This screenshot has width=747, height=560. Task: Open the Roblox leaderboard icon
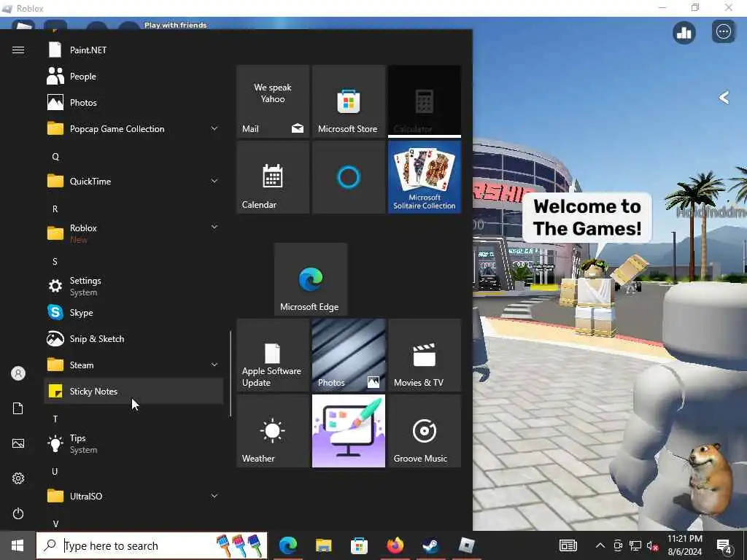tap(684, 32)
